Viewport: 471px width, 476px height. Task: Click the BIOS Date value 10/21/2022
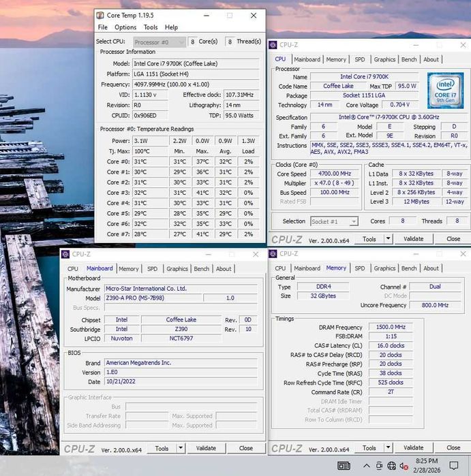pyautogui.click(x=181, y=381)
